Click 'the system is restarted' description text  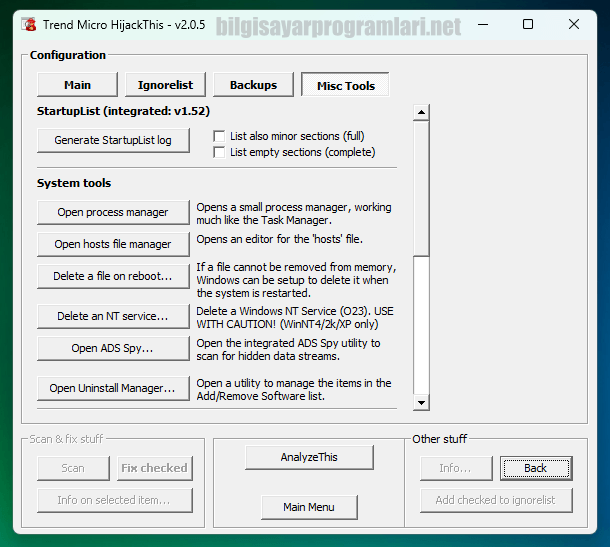coord(253,293)
